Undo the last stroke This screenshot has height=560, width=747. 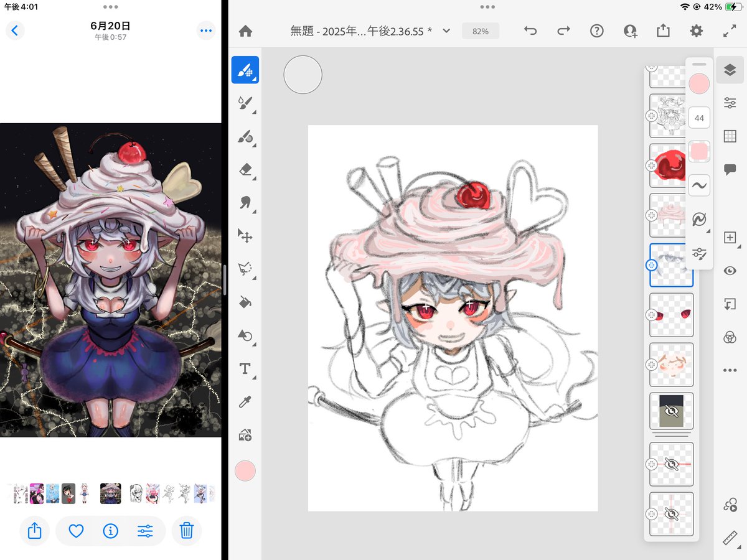(530, 31)
